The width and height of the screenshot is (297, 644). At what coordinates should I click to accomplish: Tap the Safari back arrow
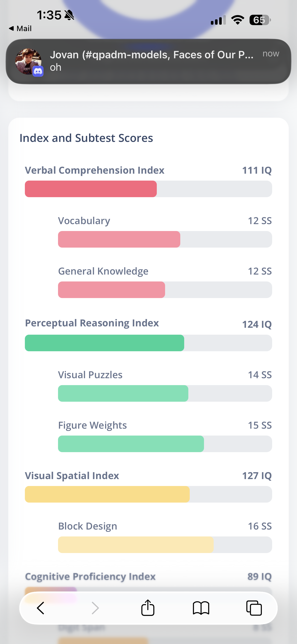(41, 608)
